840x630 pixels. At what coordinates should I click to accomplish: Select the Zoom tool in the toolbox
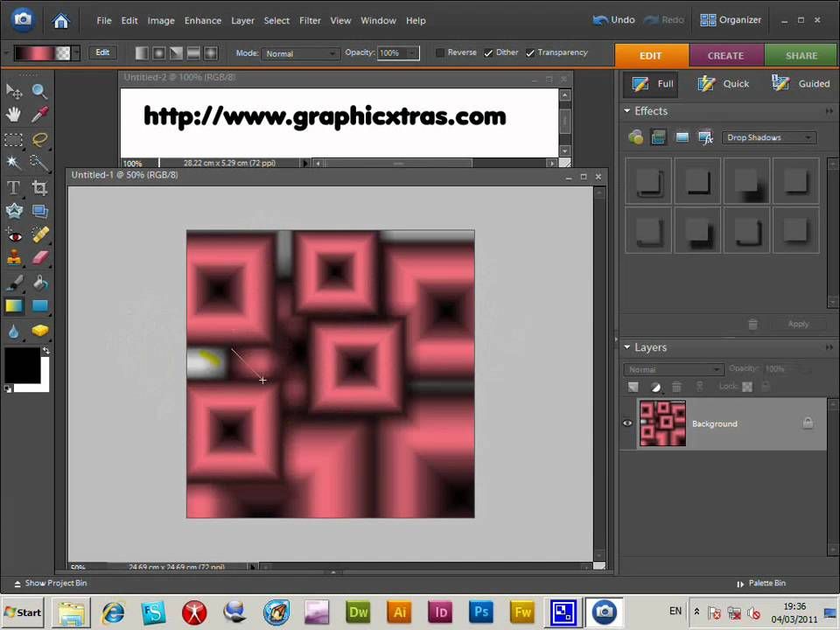click(x=39, y=91)
